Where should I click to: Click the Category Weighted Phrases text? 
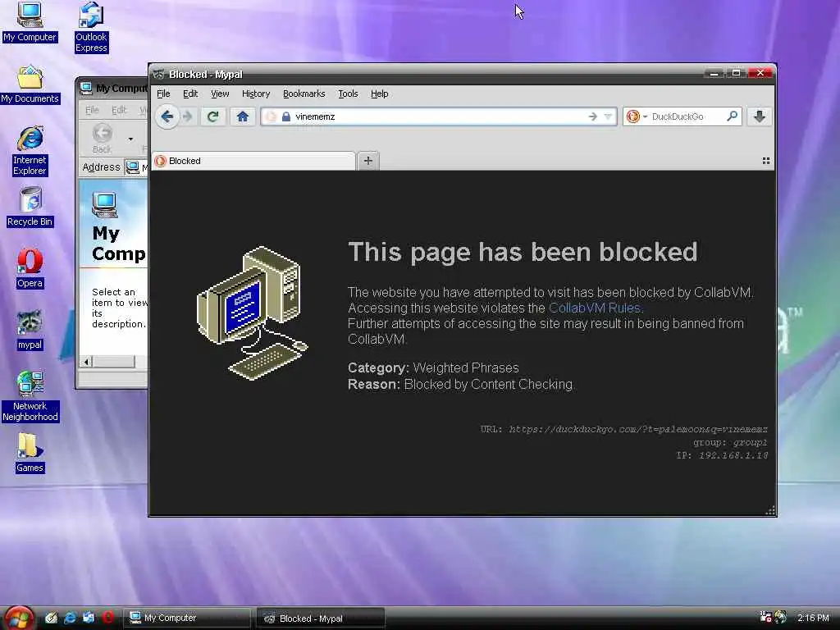point(433,367)
